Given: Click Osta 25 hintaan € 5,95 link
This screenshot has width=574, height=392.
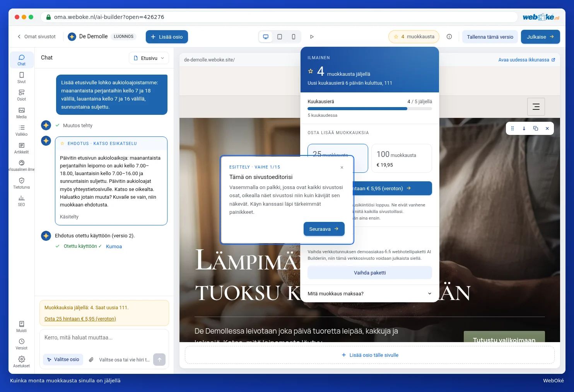Looking at the screenshot, I should tap(80, 319).
